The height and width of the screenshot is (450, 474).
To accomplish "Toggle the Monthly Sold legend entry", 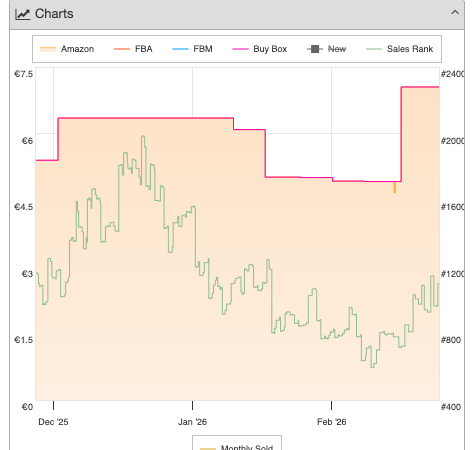I will 237,447.
